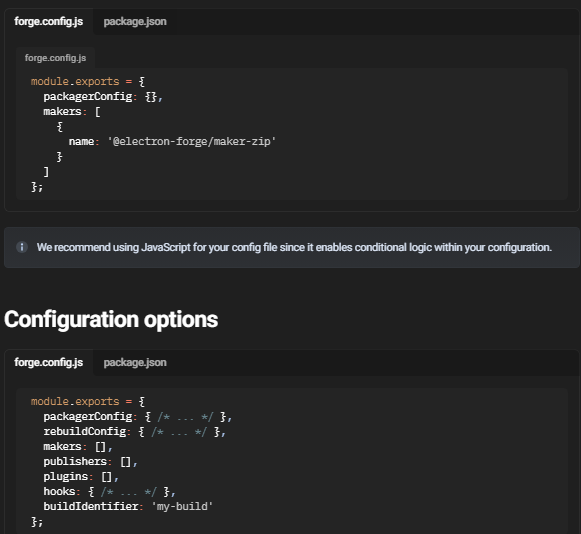The image size is (581, 534).
Task: Click the '@electron-forge/maker-zip' string in code
Action: click(x=192, y=142)
